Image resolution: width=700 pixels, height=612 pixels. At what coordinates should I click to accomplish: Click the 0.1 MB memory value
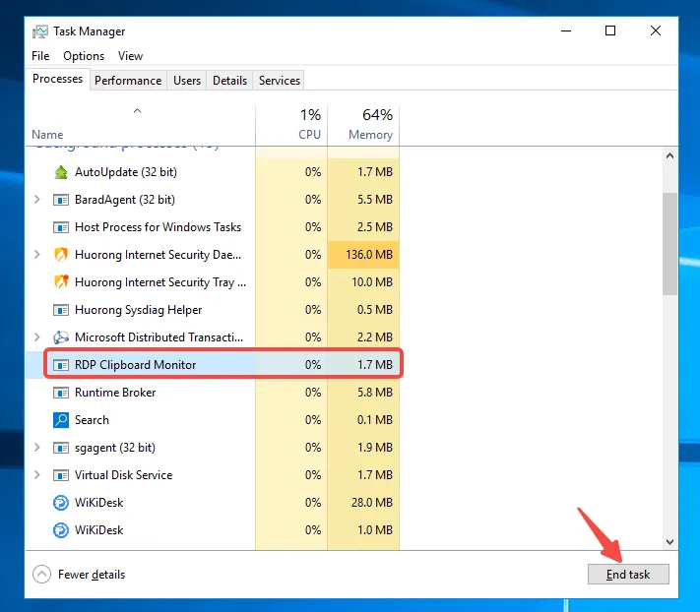[375, 420]
